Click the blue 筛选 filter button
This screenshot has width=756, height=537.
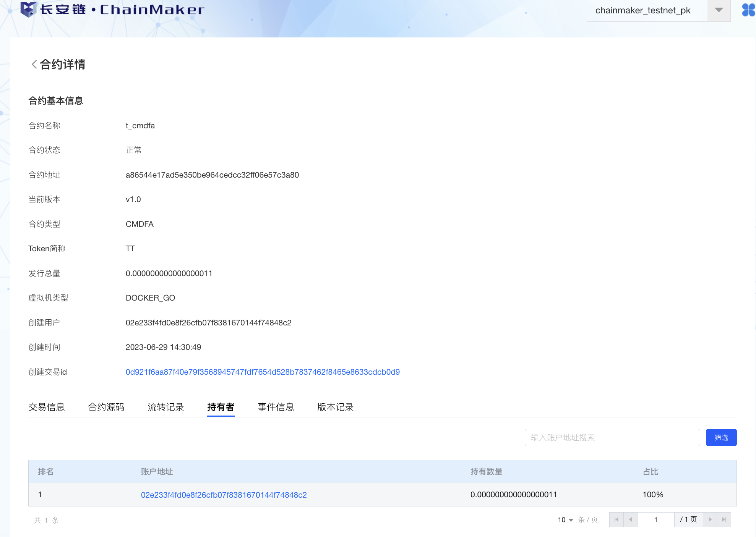(x=721, y=437)
